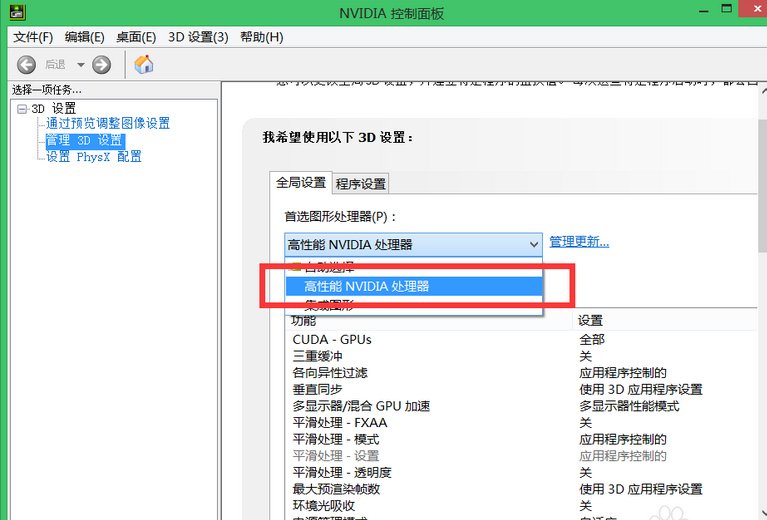This screenshot has height=520, width=767.
Task: Click the green Forward arrow button
Action: (x=101, y=65)
